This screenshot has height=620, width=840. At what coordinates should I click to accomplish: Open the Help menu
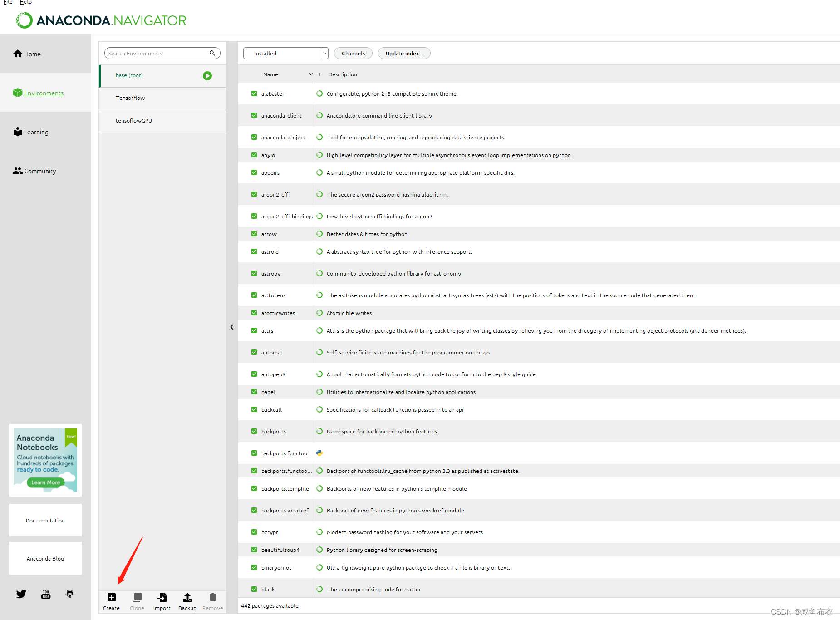(26, 2)
